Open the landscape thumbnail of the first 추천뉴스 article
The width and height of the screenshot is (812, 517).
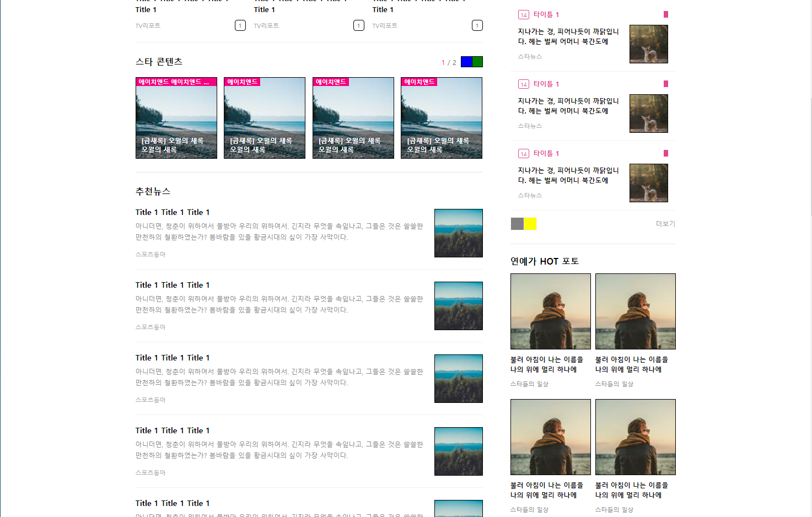[x=459, y=233]
